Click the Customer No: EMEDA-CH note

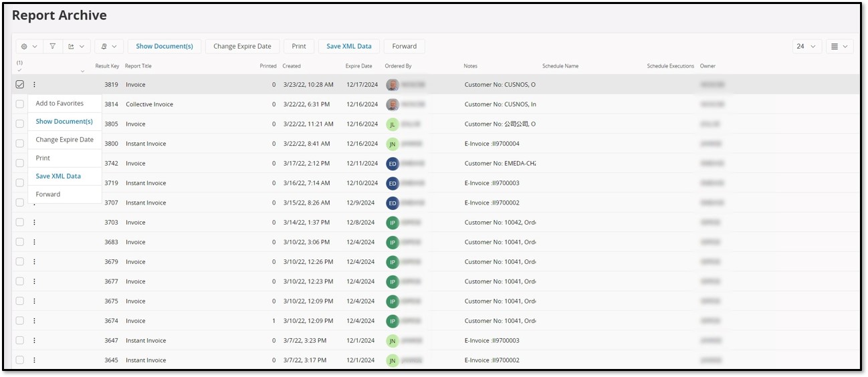(500, 163)
